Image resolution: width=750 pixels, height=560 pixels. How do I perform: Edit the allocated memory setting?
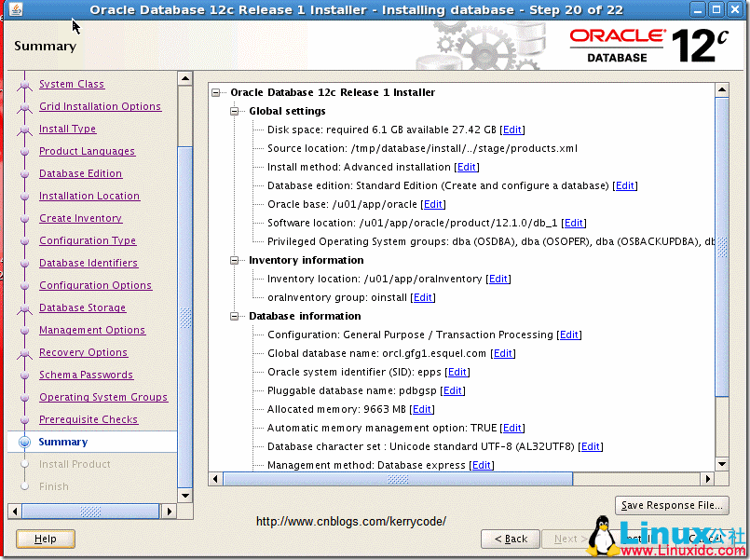coord(421,409)
